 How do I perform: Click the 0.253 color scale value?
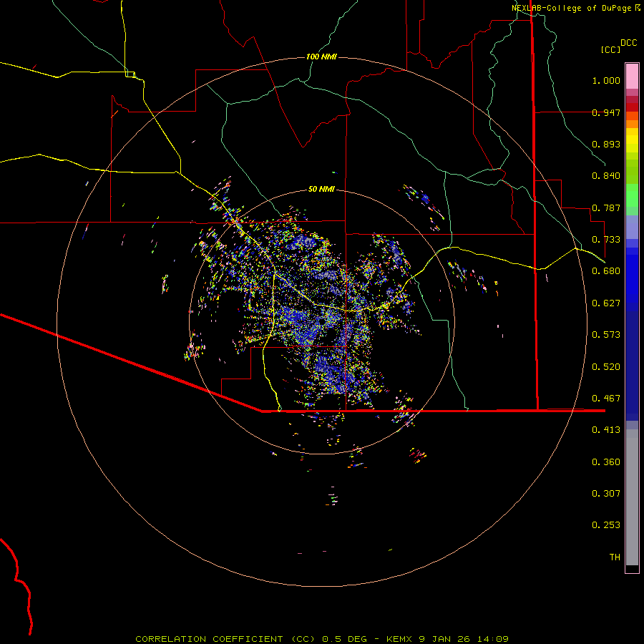click(606, 525)
